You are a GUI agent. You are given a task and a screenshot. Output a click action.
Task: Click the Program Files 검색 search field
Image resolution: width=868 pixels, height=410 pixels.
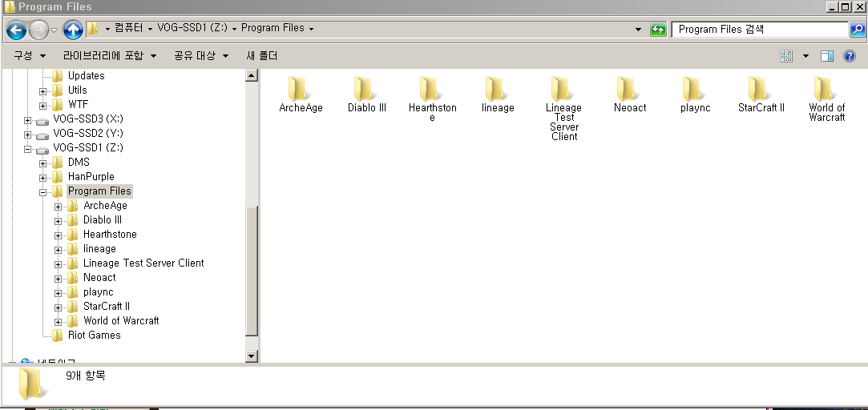click(x=760, y=30)
